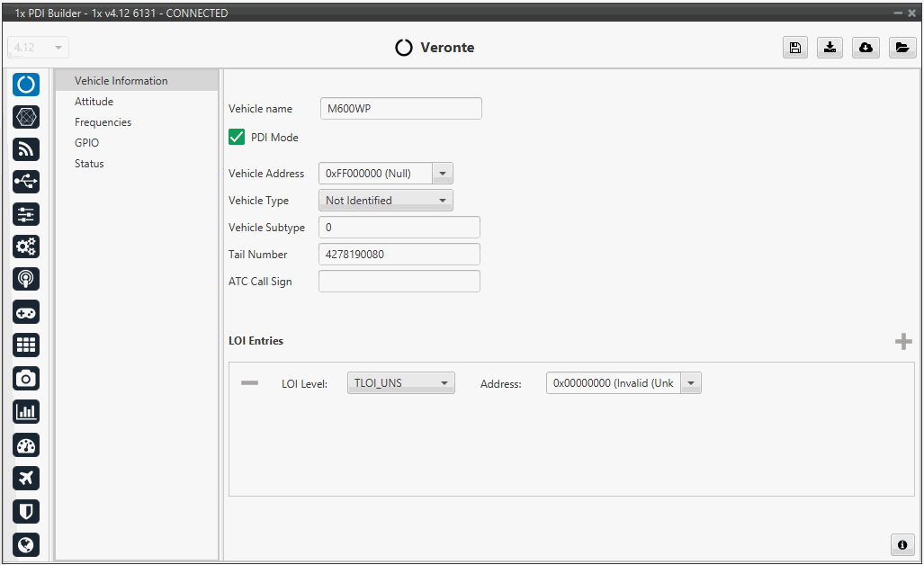Click the save floppy disk icon
Image resolution: width=924 pixels, height=565 pixels.
pyautogui.click(x=794, y=49)
